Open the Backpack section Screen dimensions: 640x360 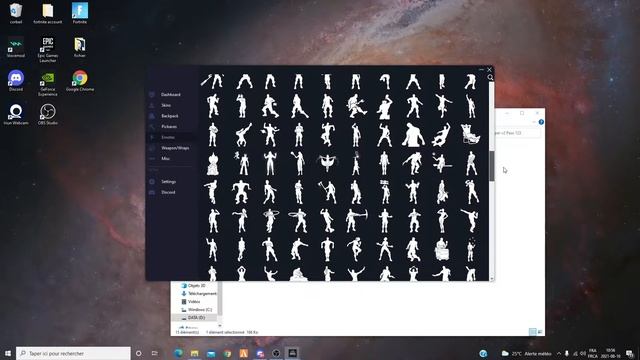coord(169,116)
